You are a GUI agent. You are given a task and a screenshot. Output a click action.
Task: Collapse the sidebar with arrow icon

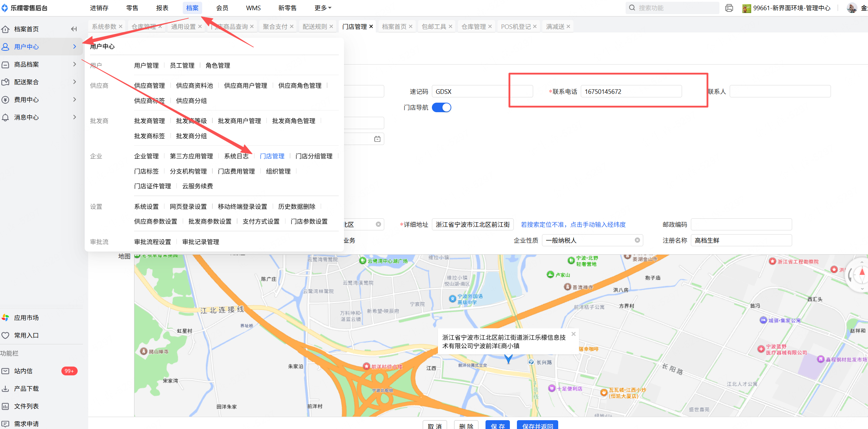pyautogui.click(x=74, y=29)
